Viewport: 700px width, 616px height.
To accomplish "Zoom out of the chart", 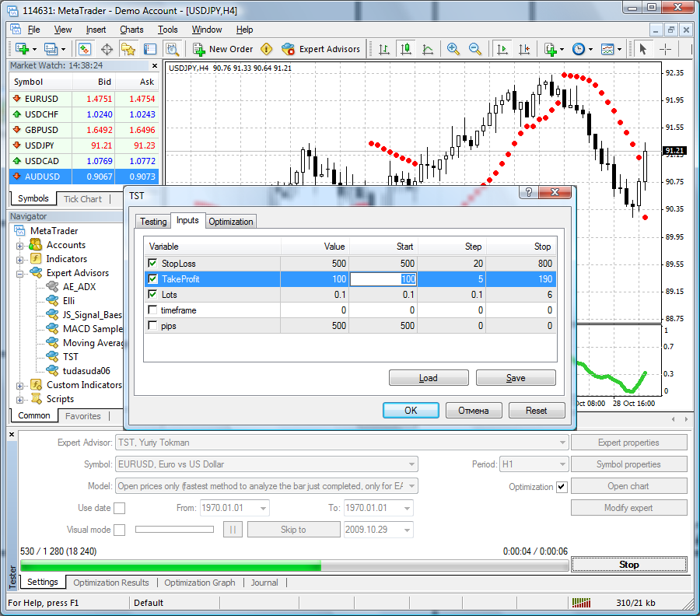I will (475, 49).
